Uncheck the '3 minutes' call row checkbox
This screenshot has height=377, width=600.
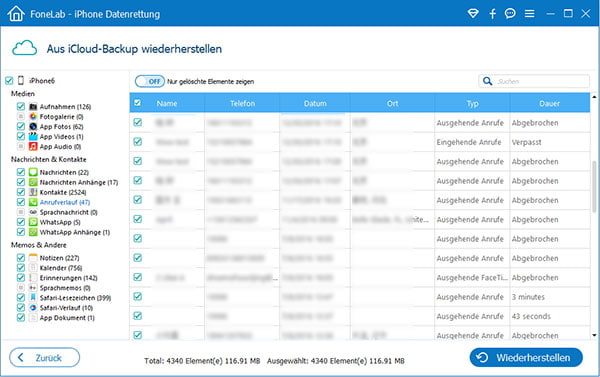tap(137, 296)
